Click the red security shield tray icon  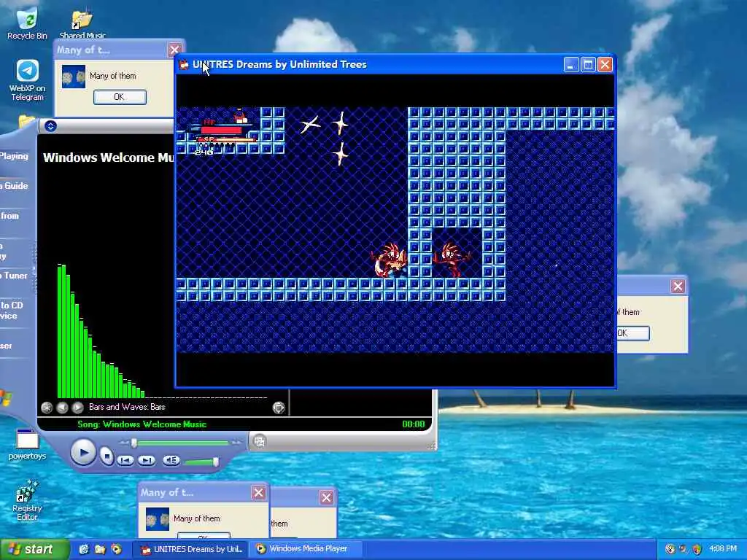(697, 550)
